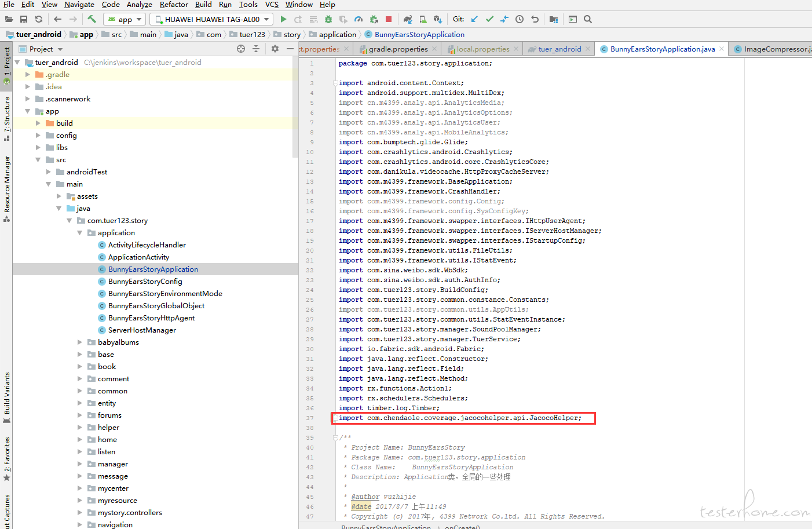Close the BunnyEarsStoryApplication.java tab
The height and width of the screenshot is (529, 812).
click(x=722, y=49)
